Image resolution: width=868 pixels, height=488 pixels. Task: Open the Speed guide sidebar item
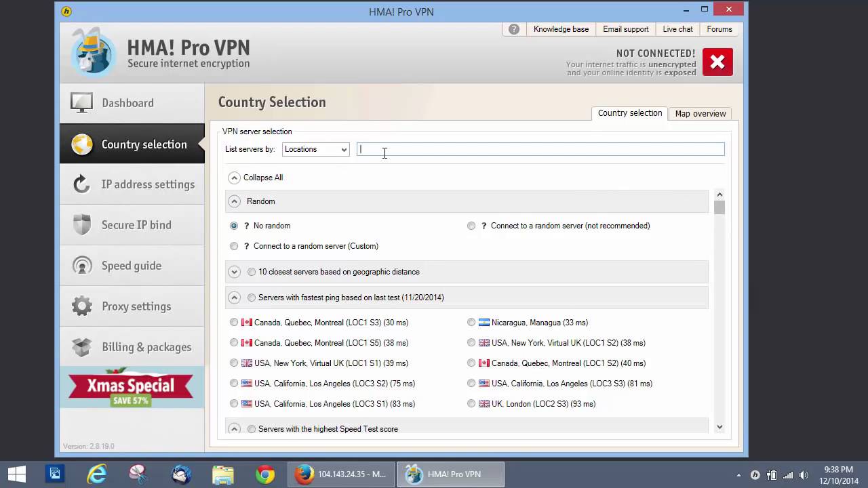[132, 266]
